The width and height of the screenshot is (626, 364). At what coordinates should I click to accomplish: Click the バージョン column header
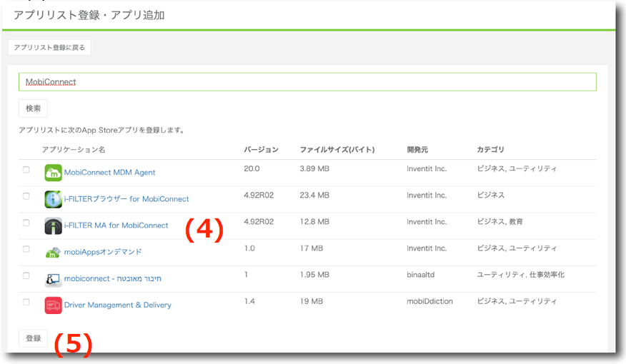point(261,149)
